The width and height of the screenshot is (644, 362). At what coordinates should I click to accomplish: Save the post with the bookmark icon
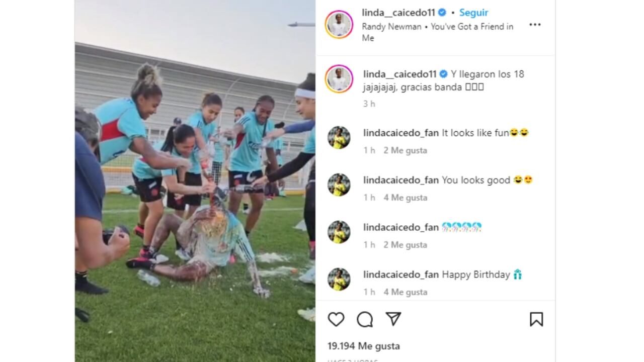(536, 319)
